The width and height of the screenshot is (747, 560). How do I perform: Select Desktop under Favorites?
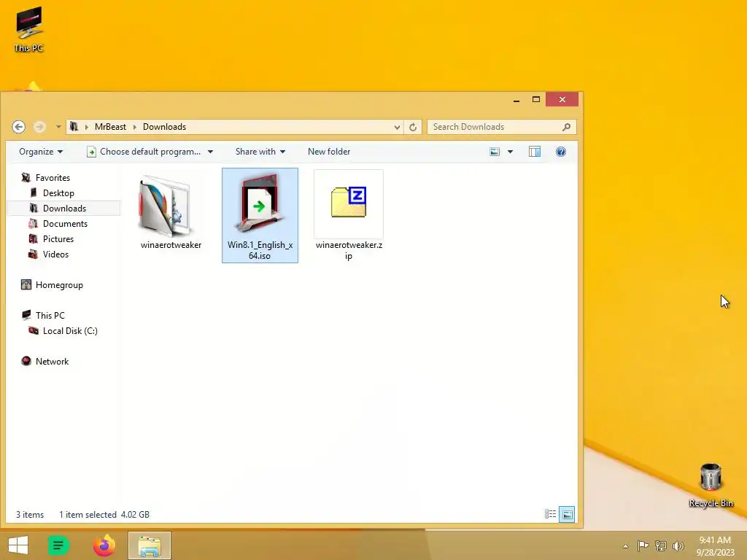pos(58,192)
